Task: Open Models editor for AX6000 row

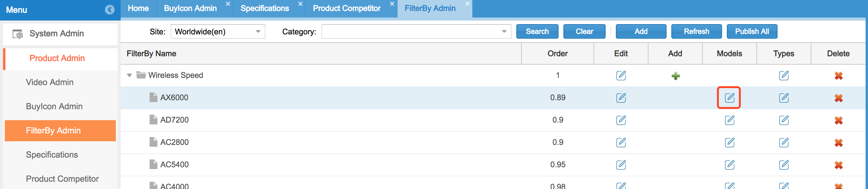Action: click(729, 98)
